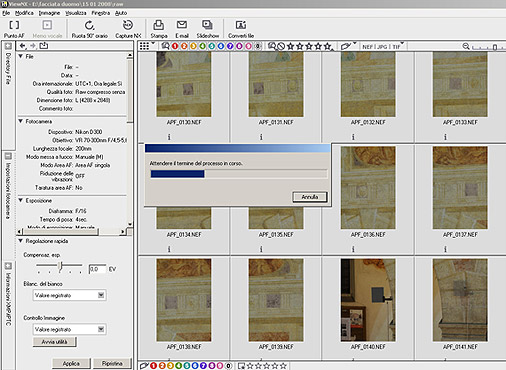Click the Stampa print icon

click(158, 25)
